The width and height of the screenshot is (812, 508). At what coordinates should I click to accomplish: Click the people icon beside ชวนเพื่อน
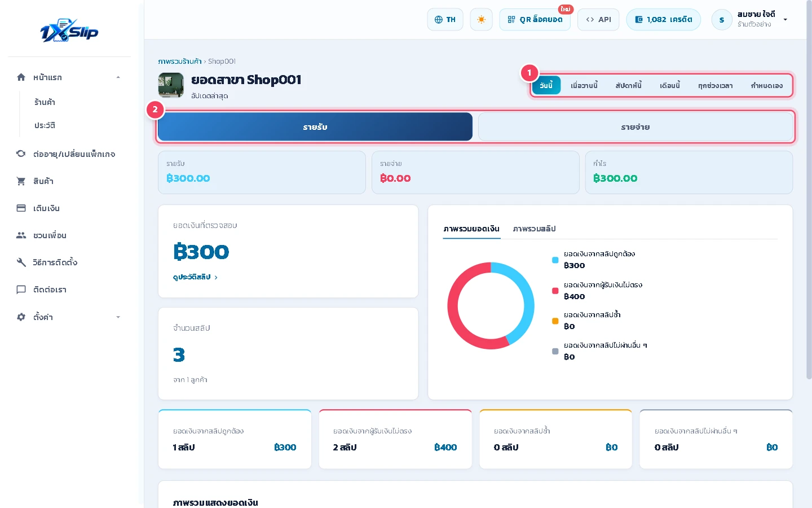(x=21, y=235)
